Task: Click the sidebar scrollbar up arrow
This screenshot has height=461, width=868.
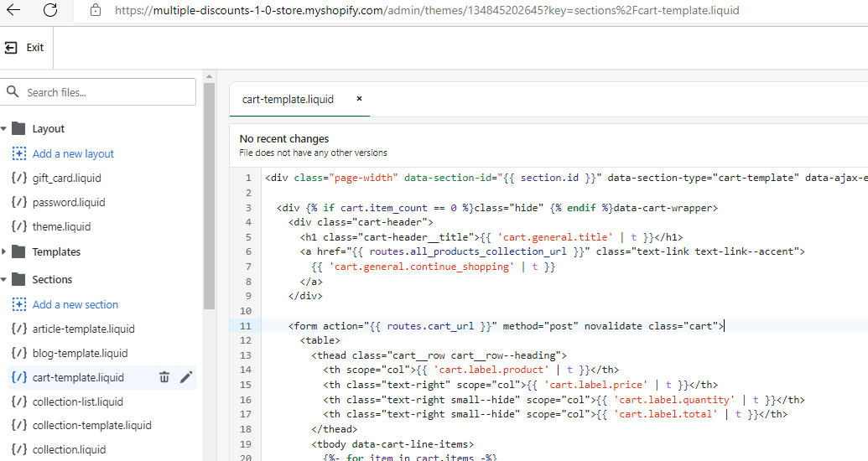Action: coord(209,77)
